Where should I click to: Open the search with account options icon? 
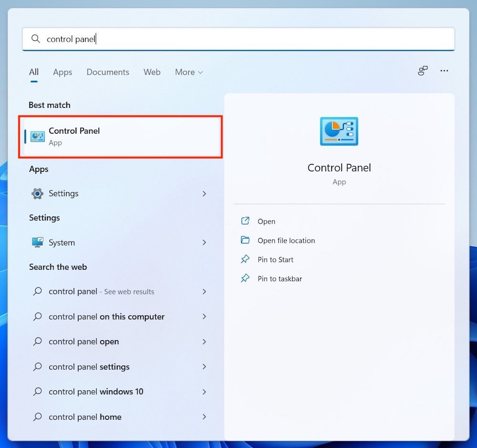(423, 71)
